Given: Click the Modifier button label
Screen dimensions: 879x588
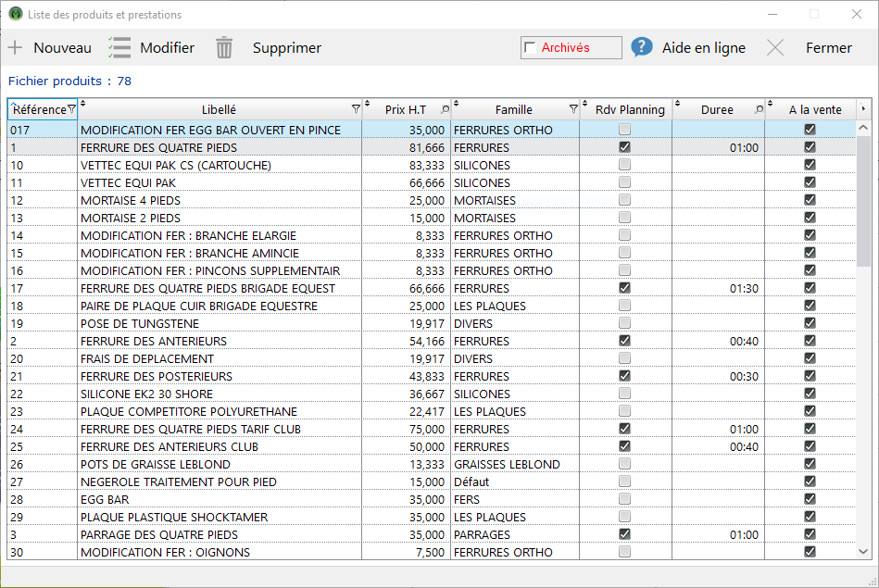Looking at the screenshot, I should (x=167, y=47).
